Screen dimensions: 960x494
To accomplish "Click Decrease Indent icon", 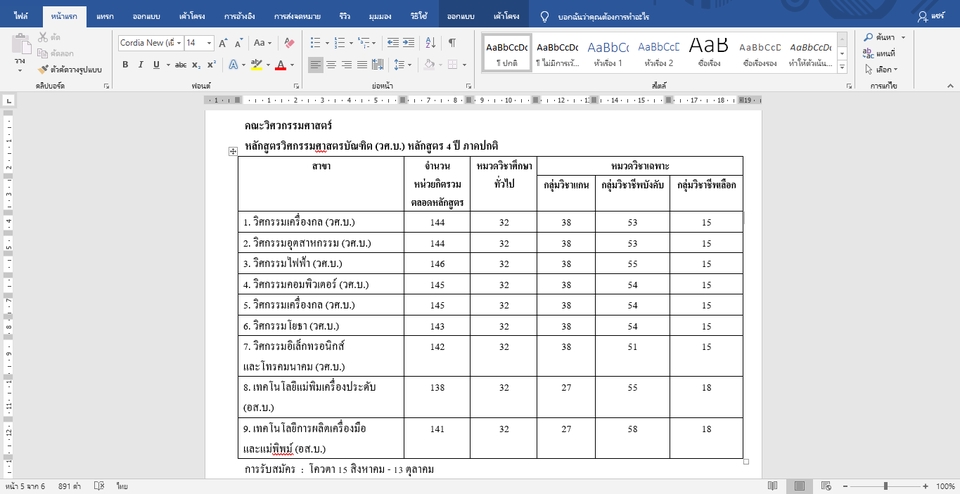I will [393, 43].
